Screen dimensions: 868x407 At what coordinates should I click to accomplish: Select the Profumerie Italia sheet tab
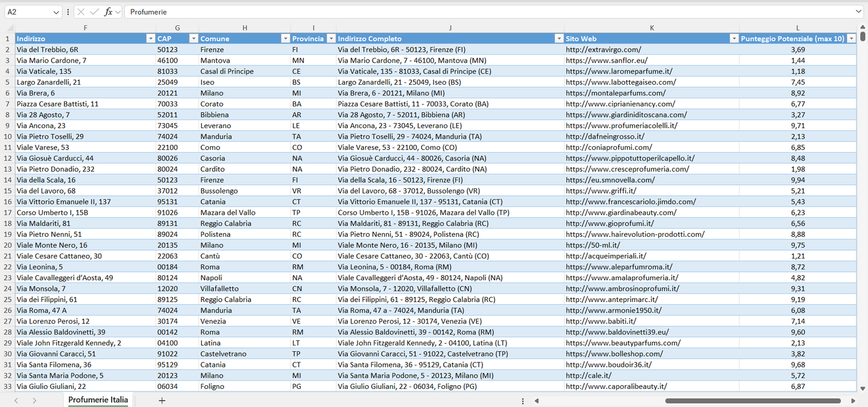(x=98, y=400)
